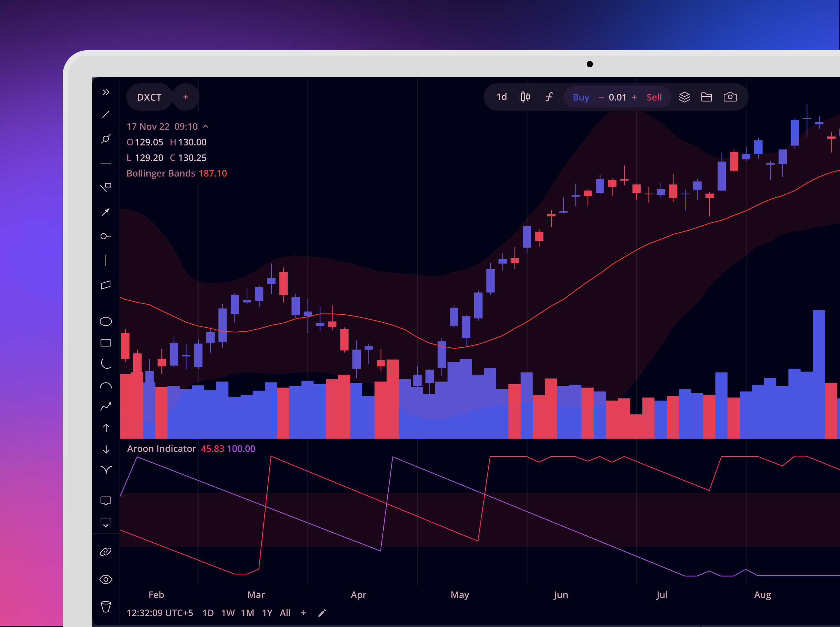Image resolution: width=840 pixels, height=627 pixels.
Task: Click the trash bin delete drawings icon
Action: click(106, 607)
